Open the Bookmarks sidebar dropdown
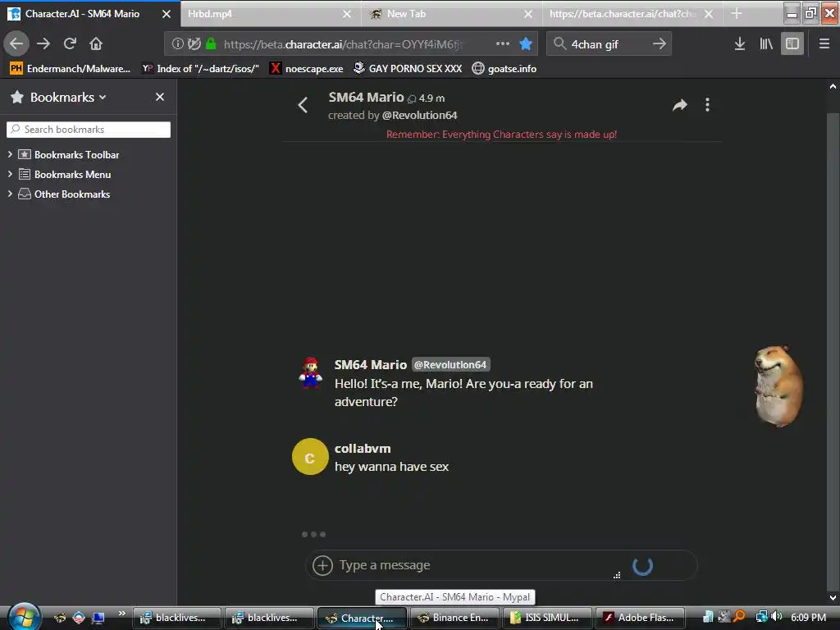The height and width of the screenshot is (630, 840). click(x=68, y=97)
